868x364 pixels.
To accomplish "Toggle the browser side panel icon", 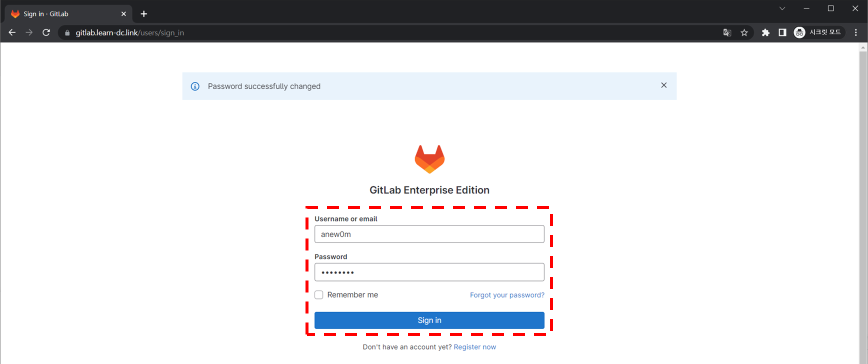I will point(782,32).
